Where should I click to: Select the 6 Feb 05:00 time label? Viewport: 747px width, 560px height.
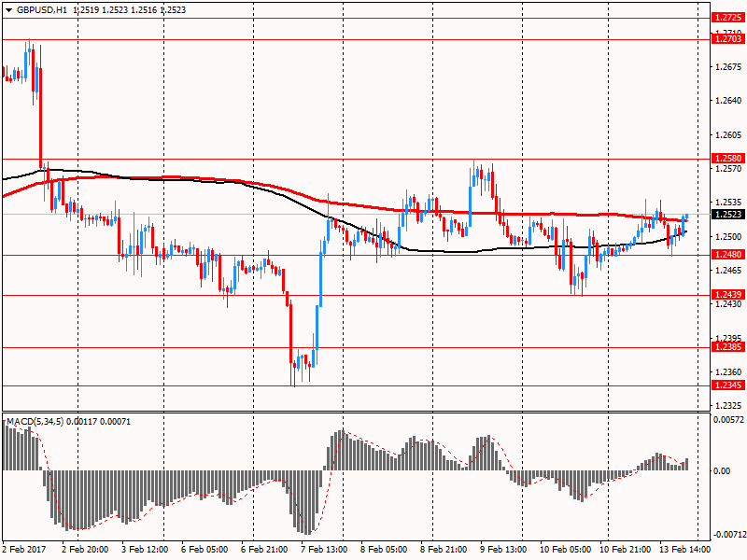tap(204, 551)
